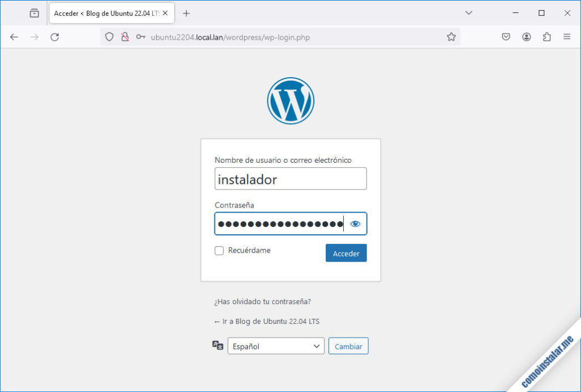Bookmark the page with the star icon
The image size is (581, 392).
coord(452,36)
